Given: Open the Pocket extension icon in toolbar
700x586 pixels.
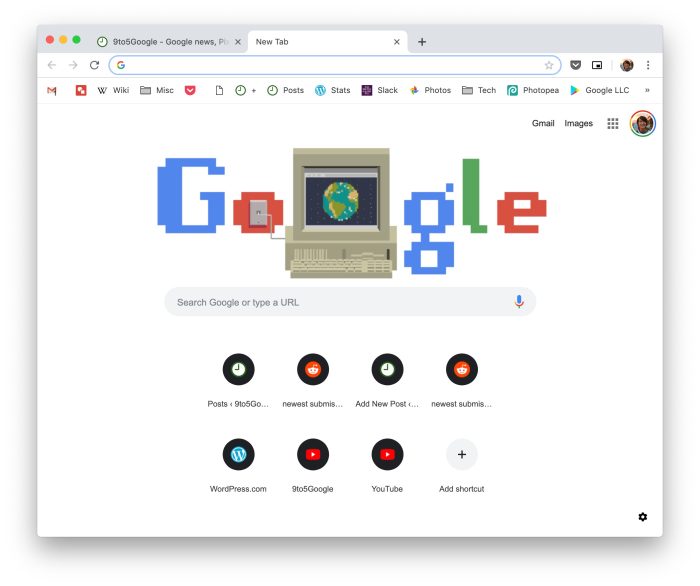Looking at the screenshot, I should (575, 65).
